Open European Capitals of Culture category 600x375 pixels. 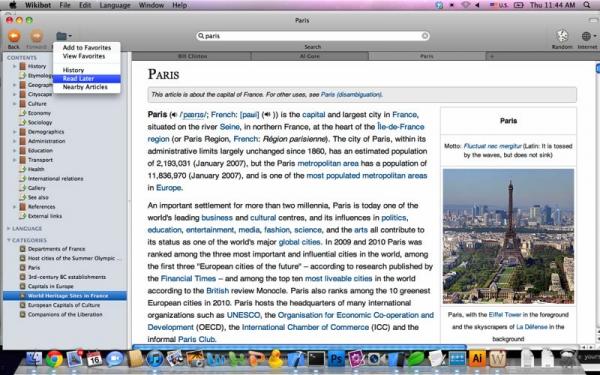(x=64, y=305)
